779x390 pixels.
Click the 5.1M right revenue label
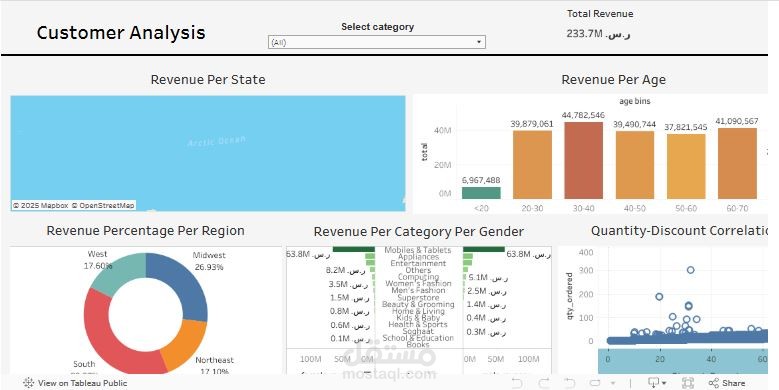(x=487, y=277)
